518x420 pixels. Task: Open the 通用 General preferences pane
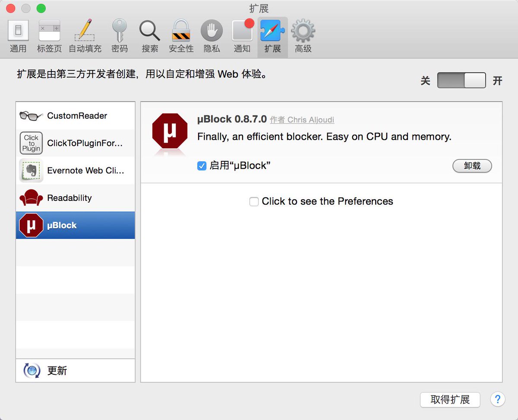tap(18, 37)
